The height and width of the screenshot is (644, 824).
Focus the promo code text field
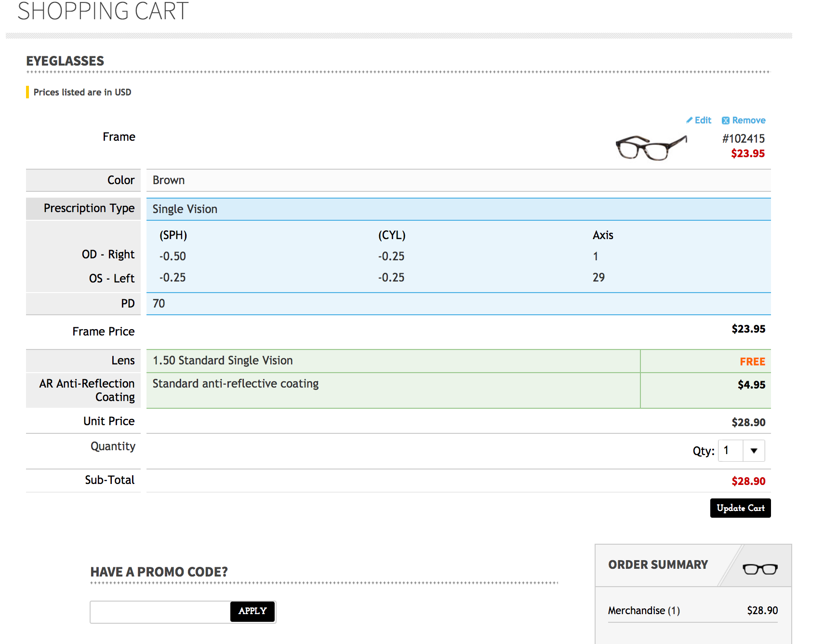160,612
